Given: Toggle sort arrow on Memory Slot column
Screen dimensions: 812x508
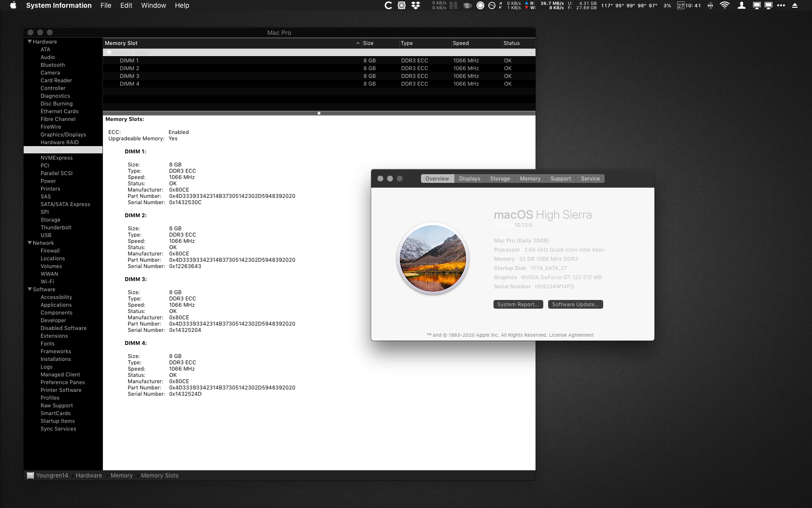Looking at the screenshot, I should pos(358,43).
